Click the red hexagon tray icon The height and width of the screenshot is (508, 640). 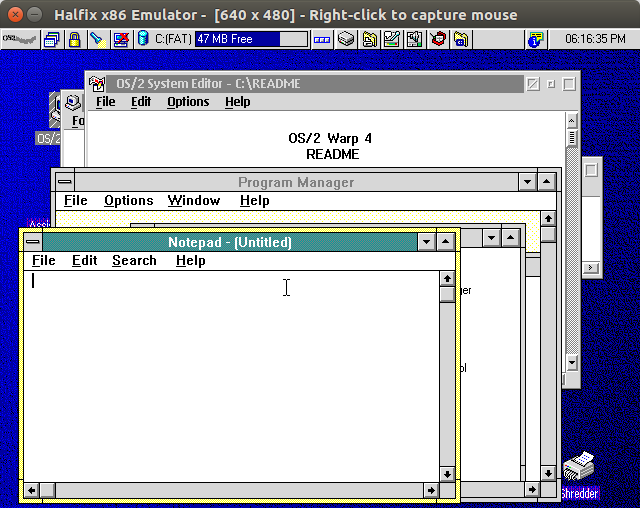coord(438,39)
